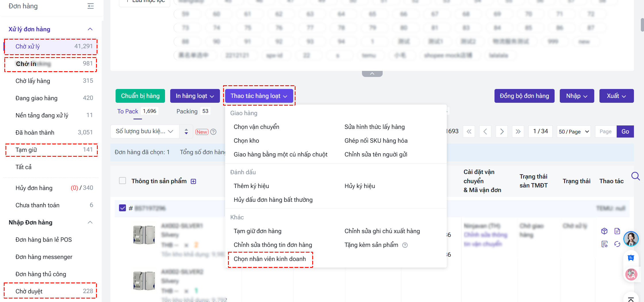
Task: Open Chờ in in the sidebar
Action: point(51,64)
